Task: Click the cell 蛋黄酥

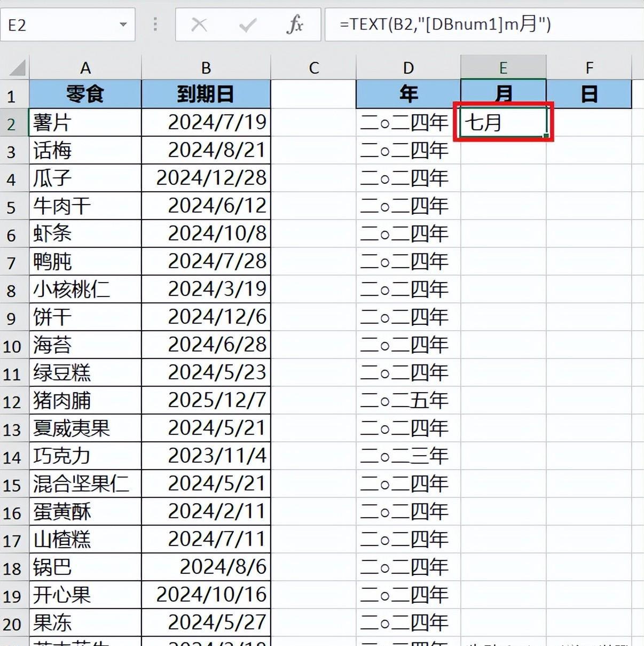Action: (x=85, y=511)
